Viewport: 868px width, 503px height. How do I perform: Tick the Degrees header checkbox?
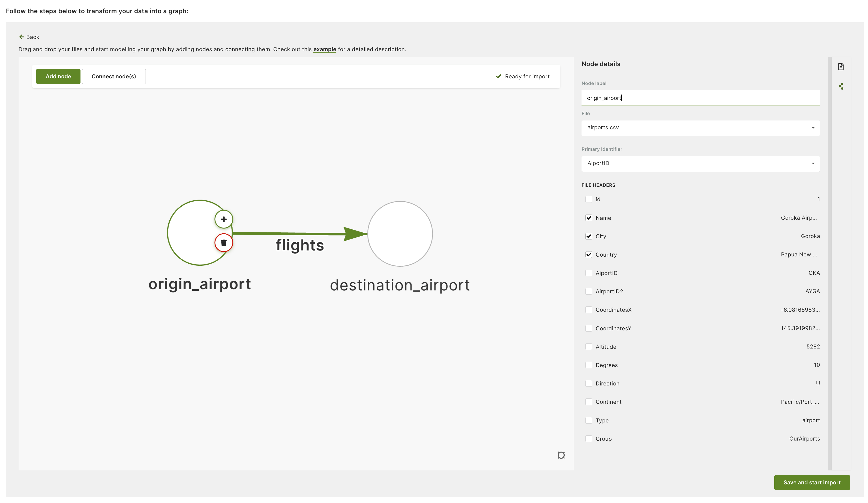(x=589, y=365)
